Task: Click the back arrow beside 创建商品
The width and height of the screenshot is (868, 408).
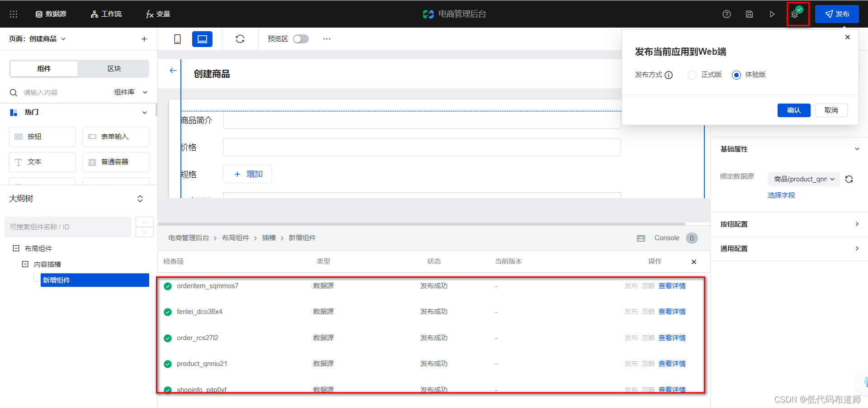Action: tap(173, 71)
